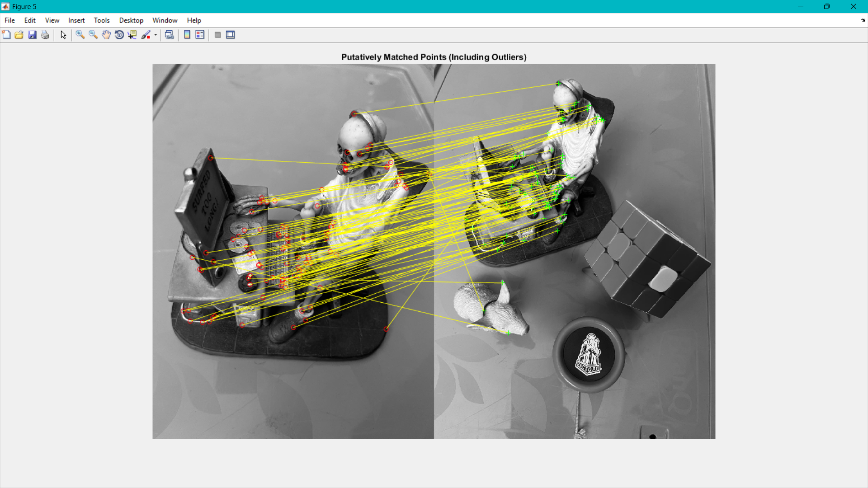Insert a legend via toolbar icon
Viewport: 868px width, 488px height.
(x=200, y=35)
